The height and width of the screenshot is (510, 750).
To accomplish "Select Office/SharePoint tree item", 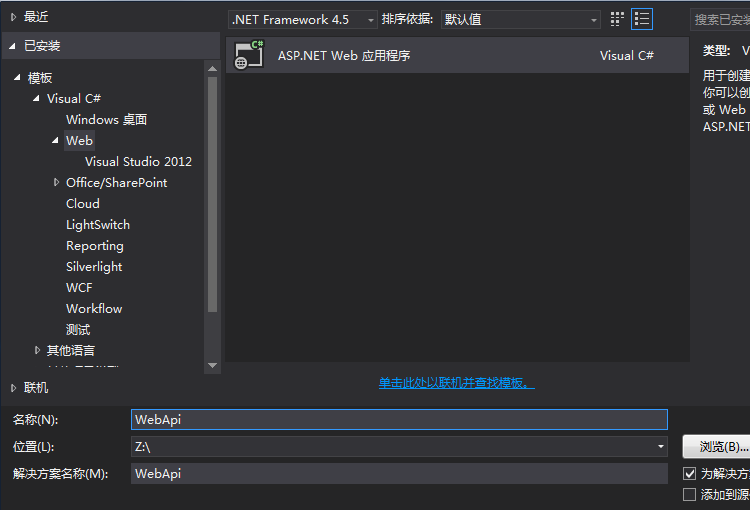I will 117,183.
